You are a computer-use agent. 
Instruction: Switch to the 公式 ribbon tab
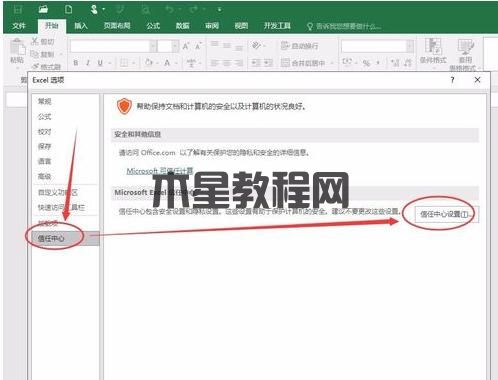[153, 26]
